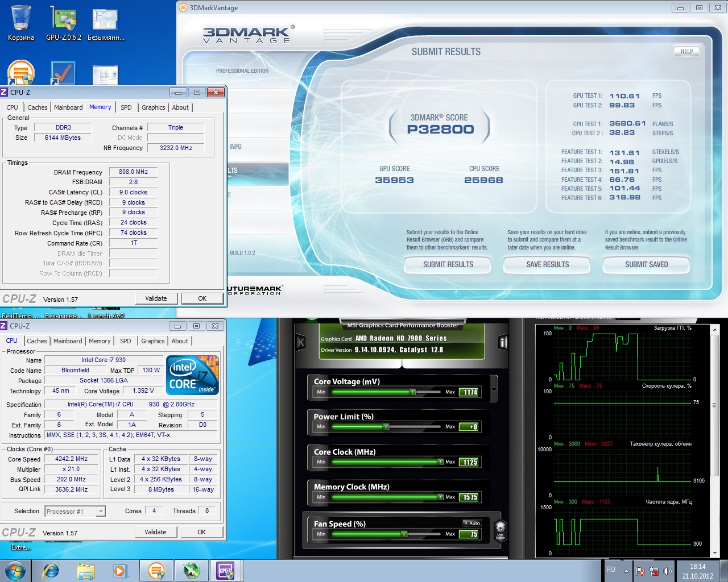Click Validate in lower CPU-Z CPU window
Screen dimensions: 728x582
155,532
